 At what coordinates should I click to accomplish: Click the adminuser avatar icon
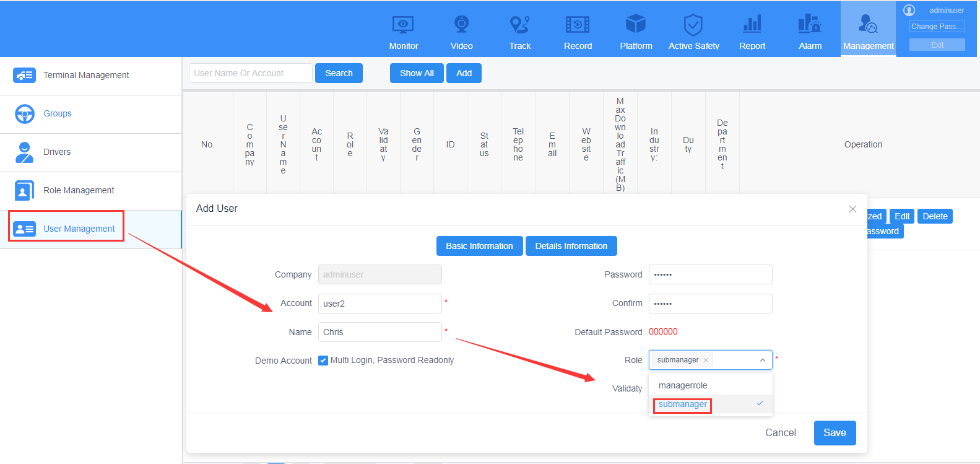click(x=909, y=10)
